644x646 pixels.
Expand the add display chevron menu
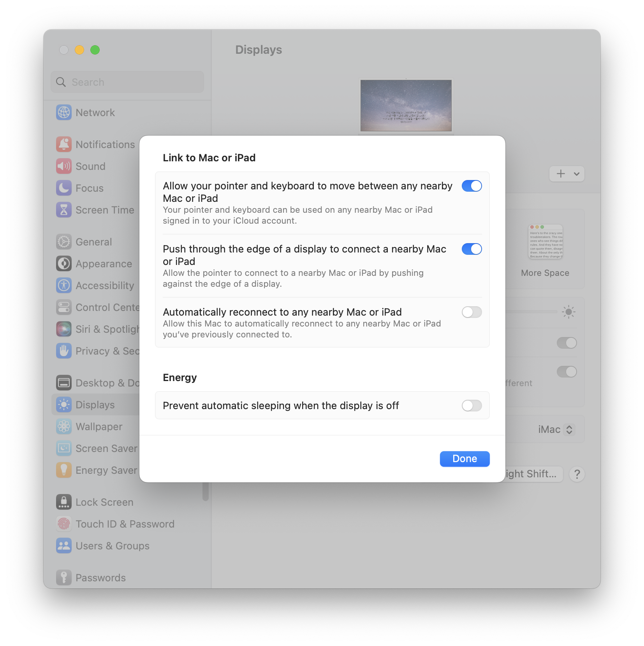(577, 174)
